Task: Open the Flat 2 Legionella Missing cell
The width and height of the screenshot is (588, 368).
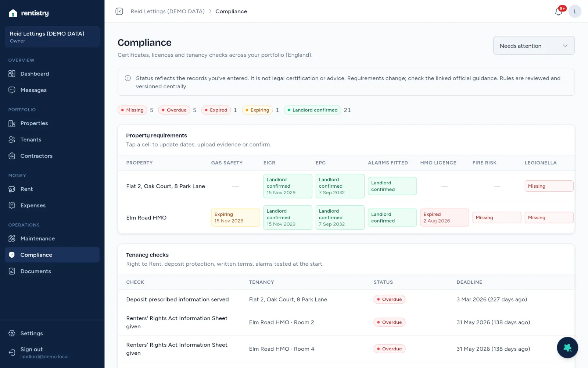Action: tap(549, 186)
